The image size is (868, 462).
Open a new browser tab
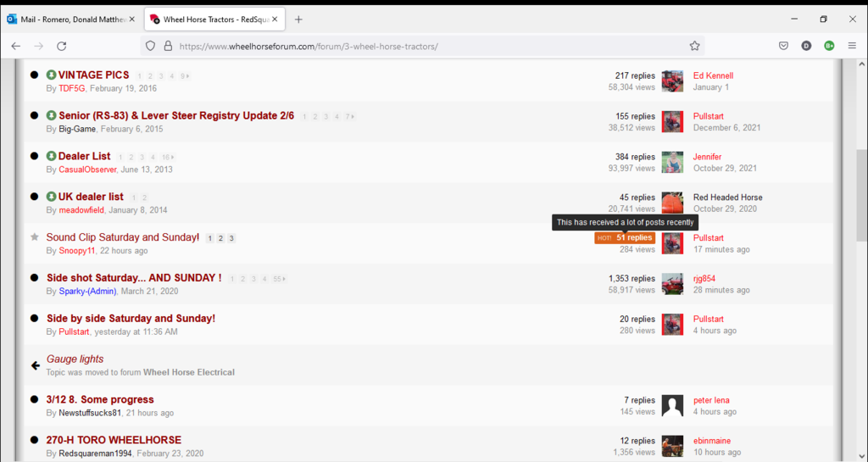[298, 19]
